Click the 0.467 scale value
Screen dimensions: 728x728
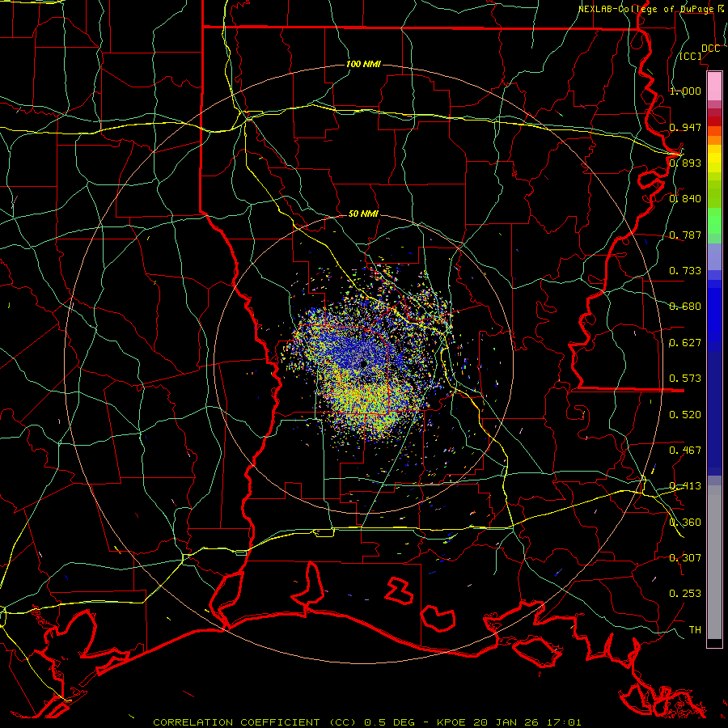(685, 450)
